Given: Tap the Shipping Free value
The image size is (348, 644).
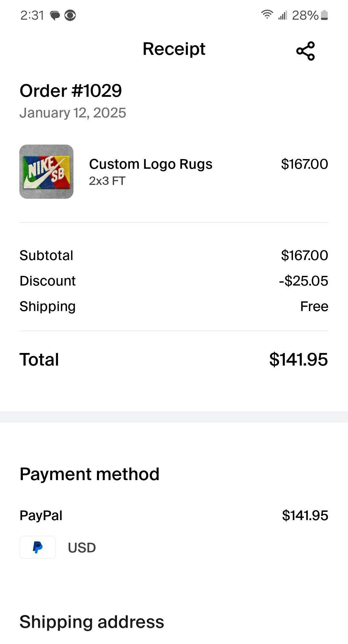Looking at the screenshot, I should (314, 306).
